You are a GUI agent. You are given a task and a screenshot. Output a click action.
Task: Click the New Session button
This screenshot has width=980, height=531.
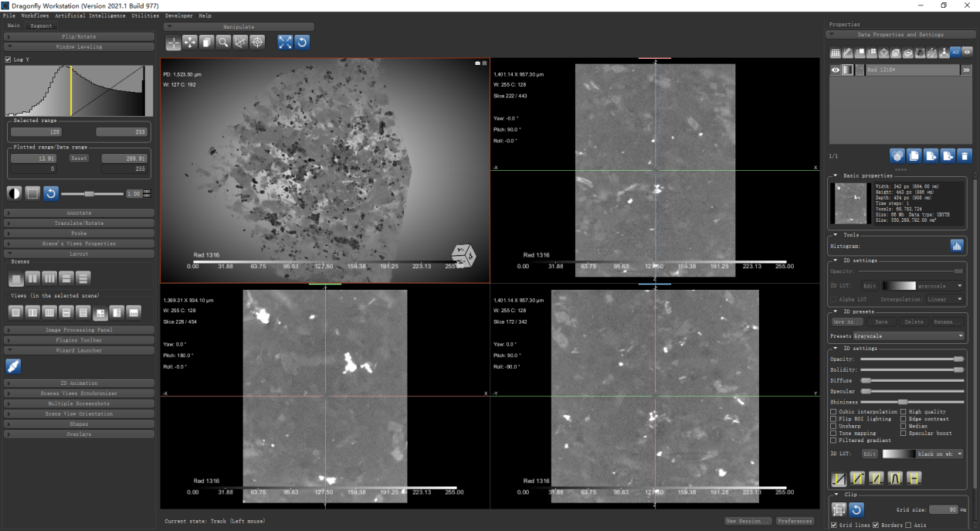(748, 521)
